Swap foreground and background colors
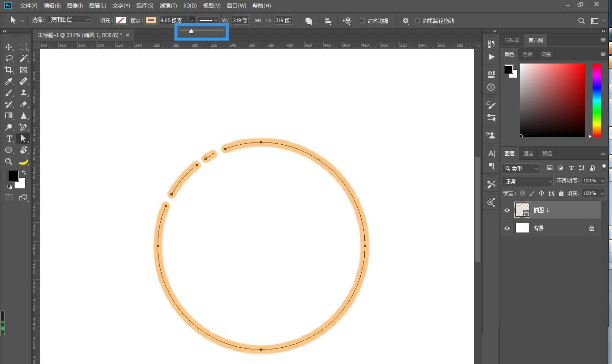Screen dimensions: 612x364 coord(24,173)
